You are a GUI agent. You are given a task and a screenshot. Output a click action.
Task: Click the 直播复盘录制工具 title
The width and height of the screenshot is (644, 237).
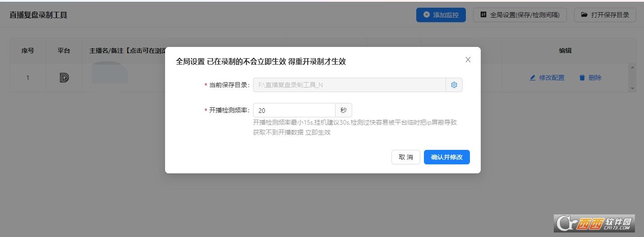point(38,15)
